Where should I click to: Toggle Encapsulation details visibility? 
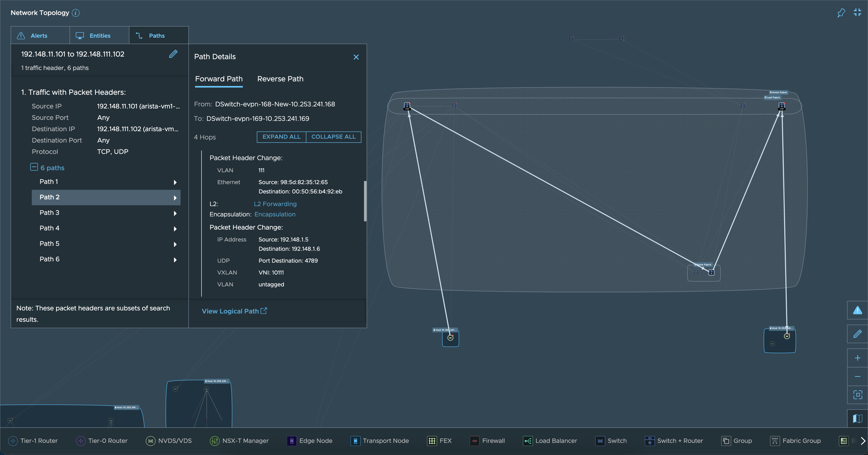pyautogui.click(x=275, y=214)
